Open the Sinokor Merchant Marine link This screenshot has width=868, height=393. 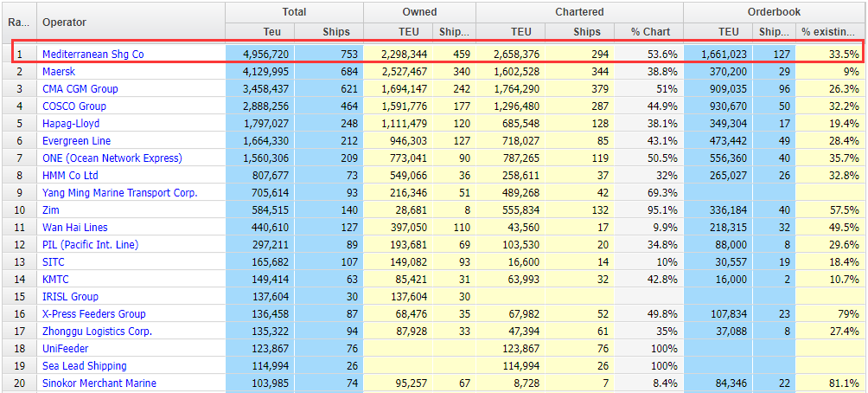pos(99,383)
